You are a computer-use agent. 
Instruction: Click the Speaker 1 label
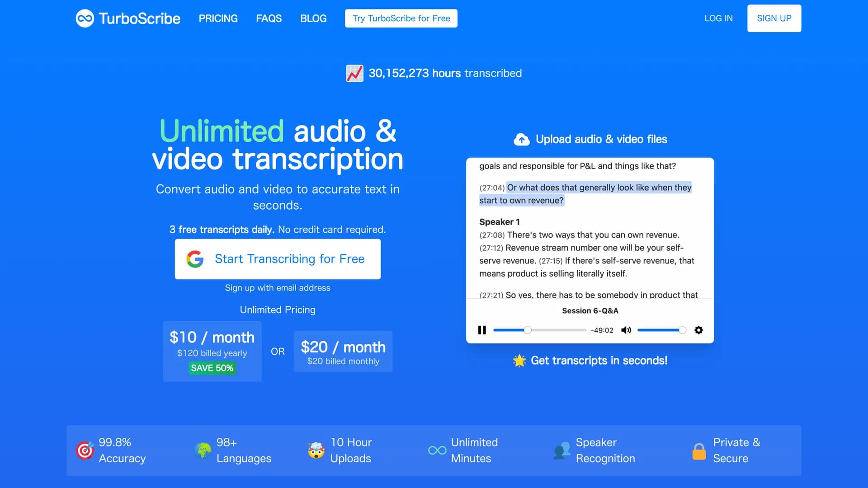point(500,222)
